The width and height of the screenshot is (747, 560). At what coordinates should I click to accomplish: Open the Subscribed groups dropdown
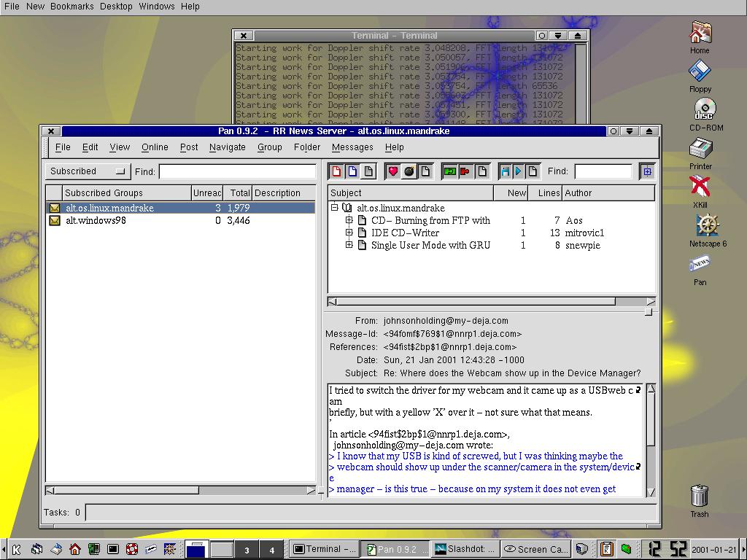pyautogui.click(x=87, y=171)
